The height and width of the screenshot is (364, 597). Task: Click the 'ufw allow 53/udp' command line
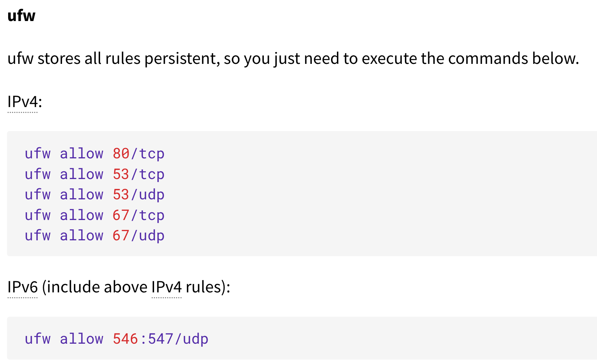tap(95, 195)
